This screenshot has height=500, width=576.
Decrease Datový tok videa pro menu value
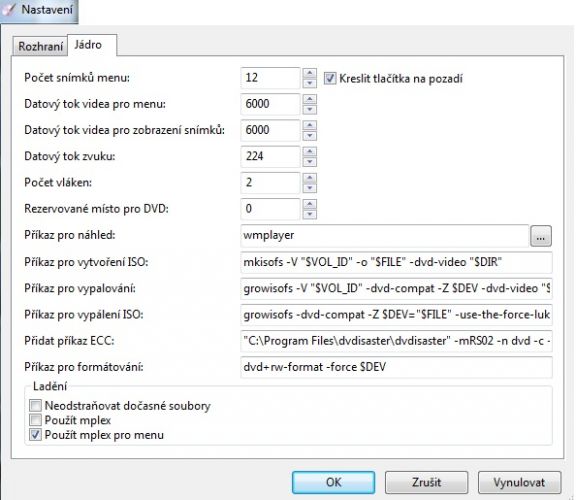[310, 110]
